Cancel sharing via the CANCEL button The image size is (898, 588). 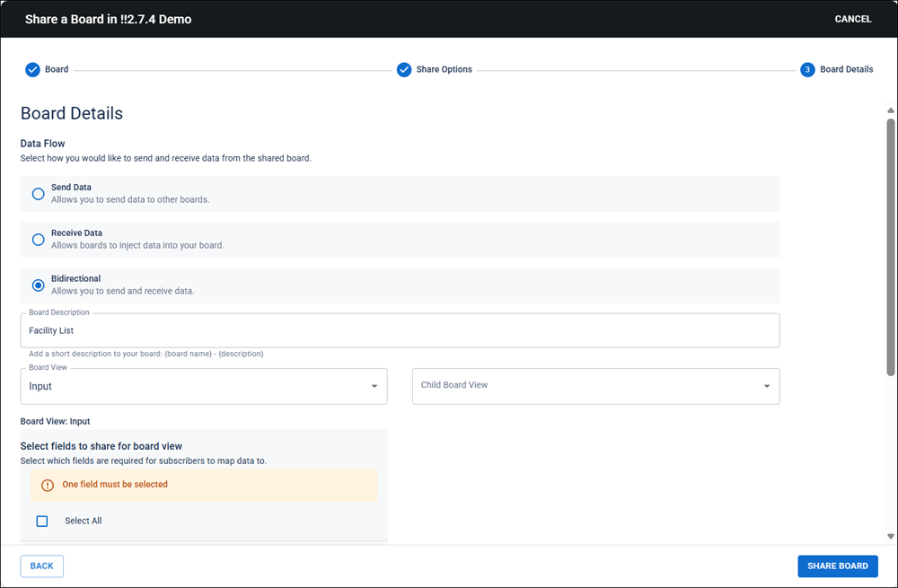pos(853,19)
